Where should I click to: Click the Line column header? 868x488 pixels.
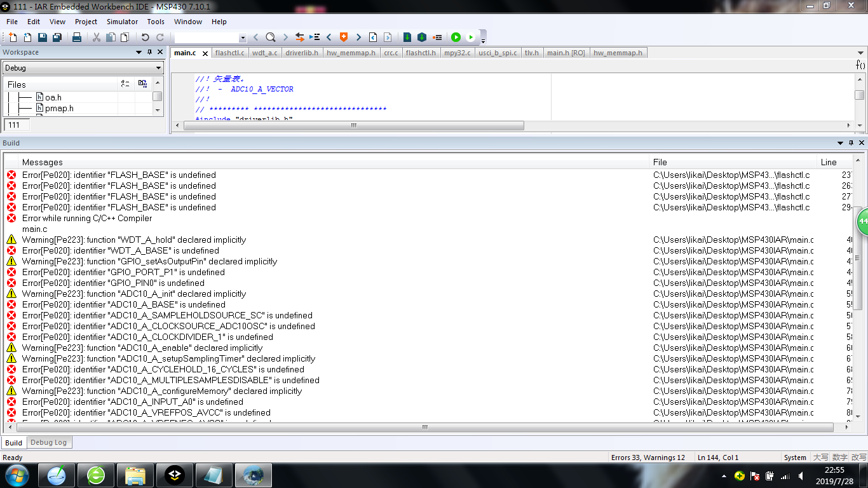[x=834, y=162]
